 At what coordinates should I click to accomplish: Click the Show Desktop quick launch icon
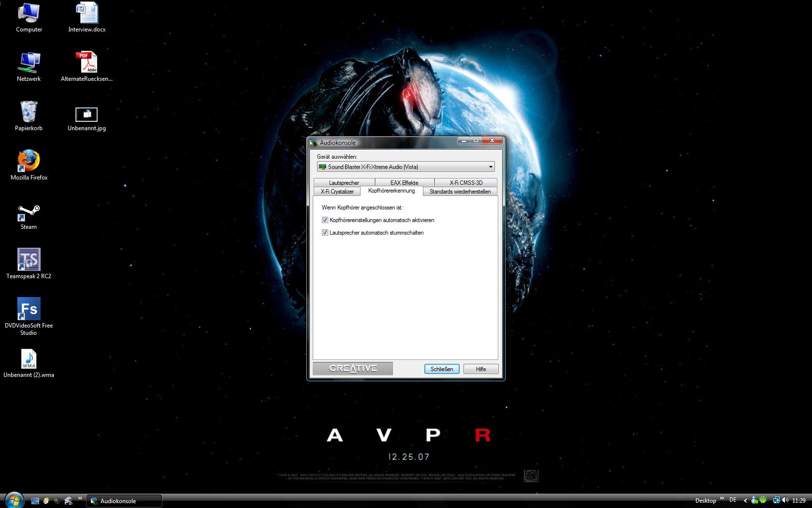(x=35, y=501)
